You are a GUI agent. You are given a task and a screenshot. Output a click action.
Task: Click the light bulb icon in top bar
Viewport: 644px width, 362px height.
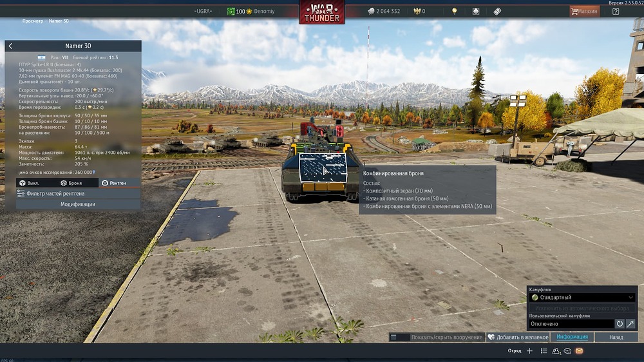(x=454, y=11)
